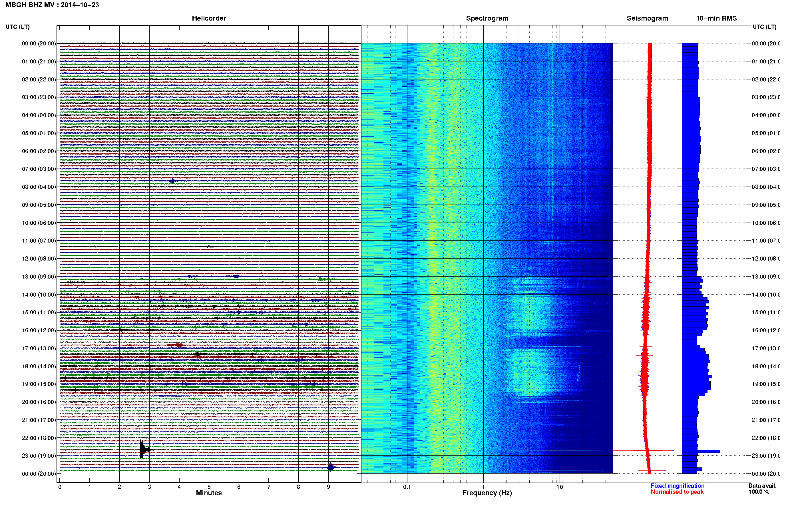Click the left time label '10:00 (06:00)'
This screenshot has height=508, width=812.
39,223
